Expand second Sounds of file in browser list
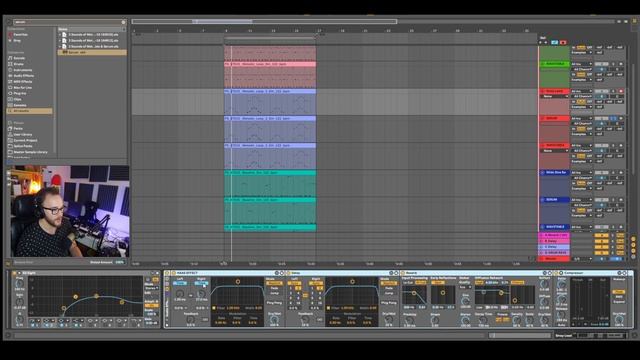 point(60,40)
